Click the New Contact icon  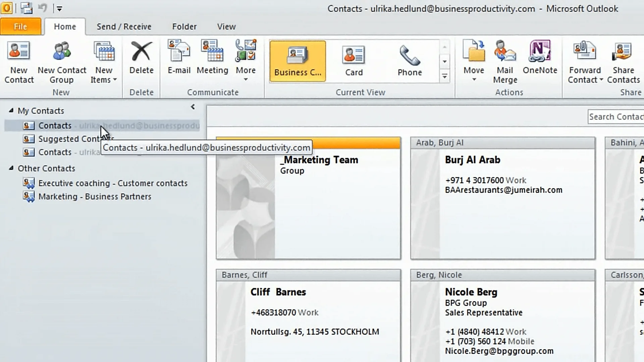coord(19,62)
